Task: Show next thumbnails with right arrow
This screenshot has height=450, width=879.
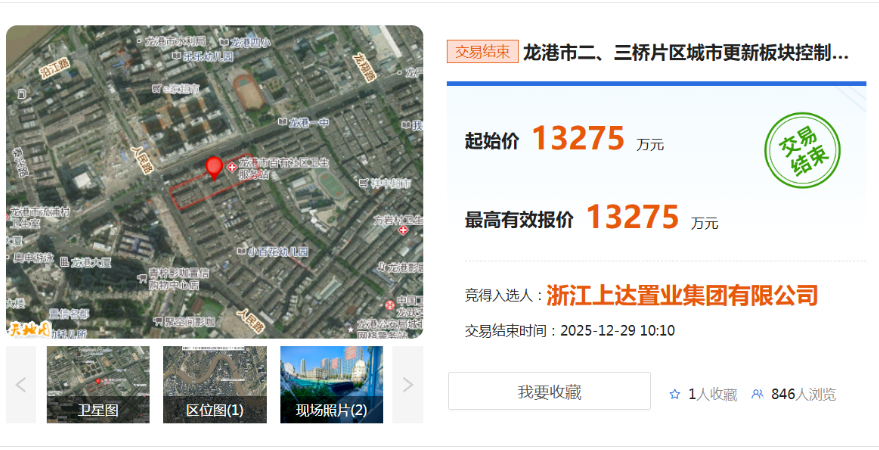Action: click(407, 385)
